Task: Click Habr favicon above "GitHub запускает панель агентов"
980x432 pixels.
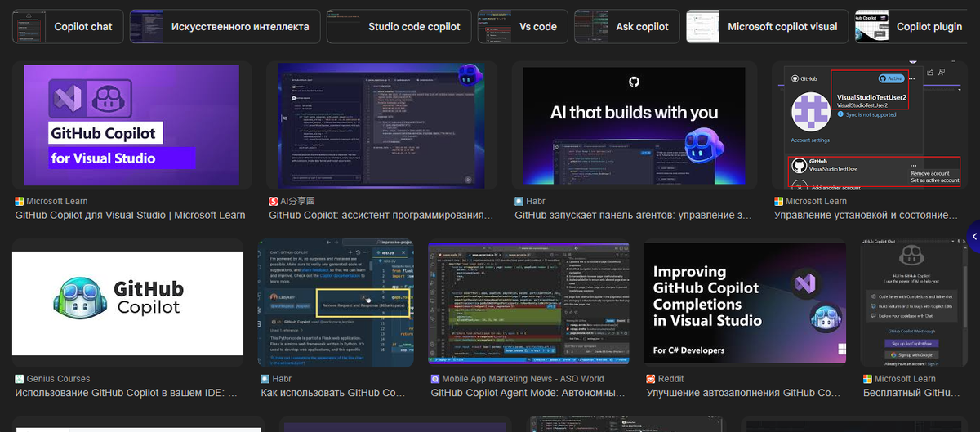Action: click(x=519, y=201)
